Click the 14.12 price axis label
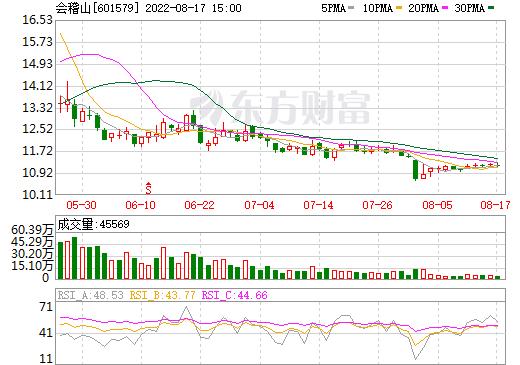The image size is (520, 365). [x=37, y=86]
